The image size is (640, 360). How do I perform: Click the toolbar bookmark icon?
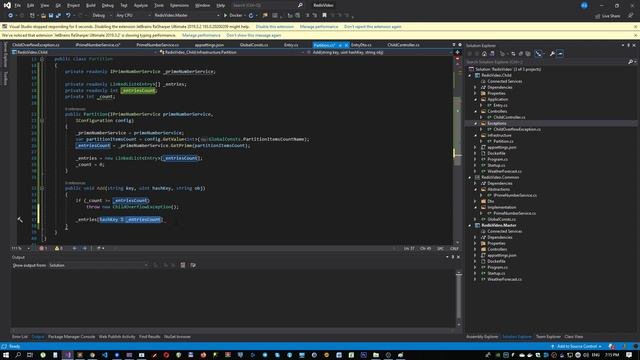coord(324,16)
